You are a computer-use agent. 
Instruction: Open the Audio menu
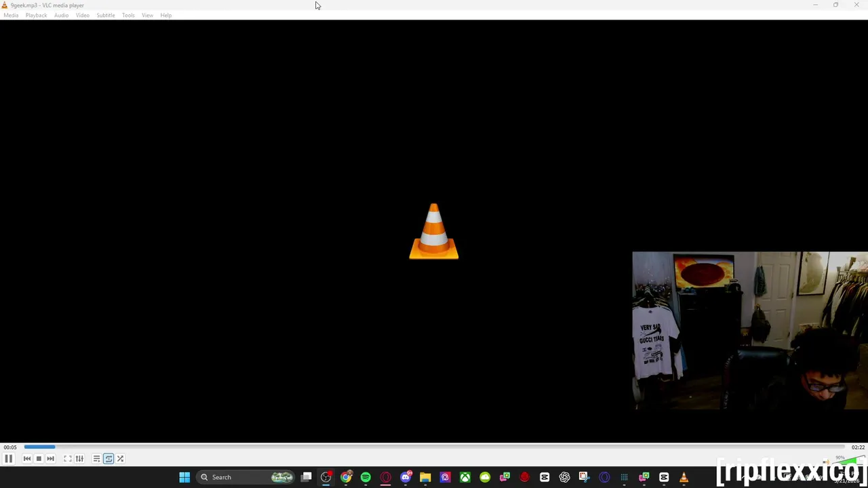pos(61,15)
